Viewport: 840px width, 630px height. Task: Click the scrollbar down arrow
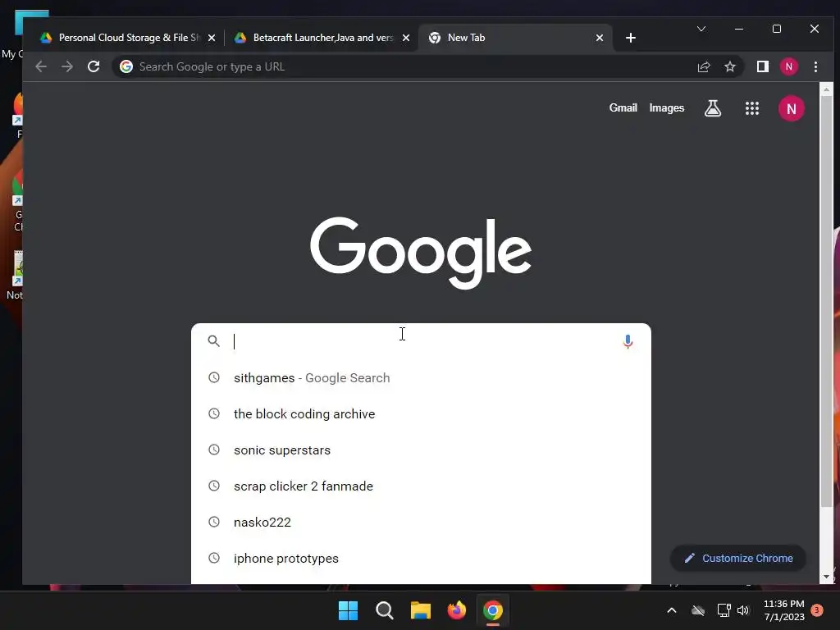826,577
